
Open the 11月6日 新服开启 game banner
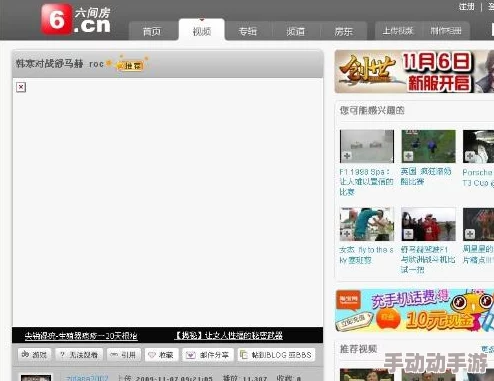(x=414, y=71)
